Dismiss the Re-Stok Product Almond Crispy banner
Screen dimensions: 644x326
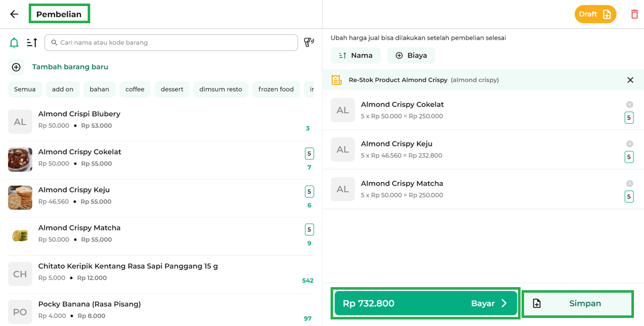tap(630, 80)
